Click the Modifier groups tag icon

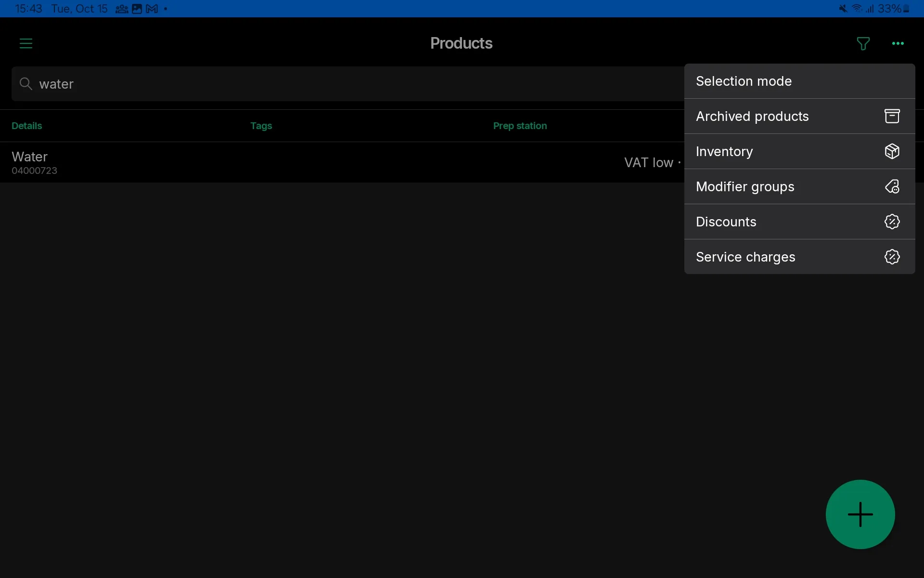coord(892,186)
